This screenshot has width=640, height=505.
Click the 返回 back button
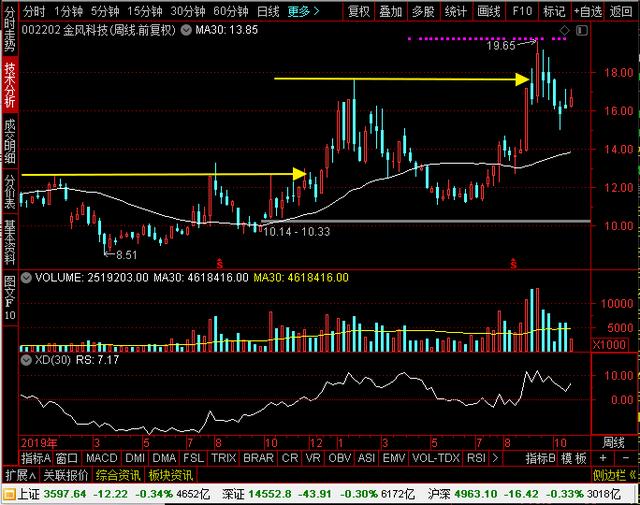click(622, 12)
